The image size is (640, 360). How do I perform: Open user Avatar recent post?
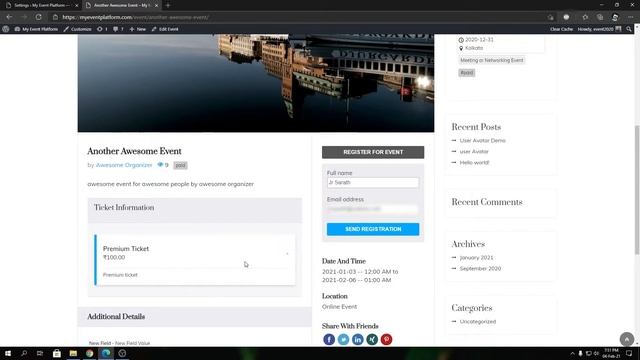click(474, 151)
